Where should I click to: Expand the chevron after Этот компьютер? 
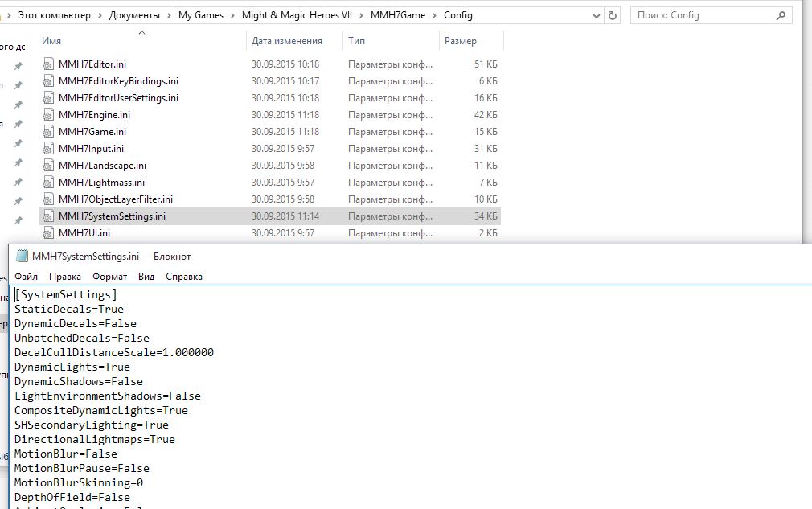100,15
